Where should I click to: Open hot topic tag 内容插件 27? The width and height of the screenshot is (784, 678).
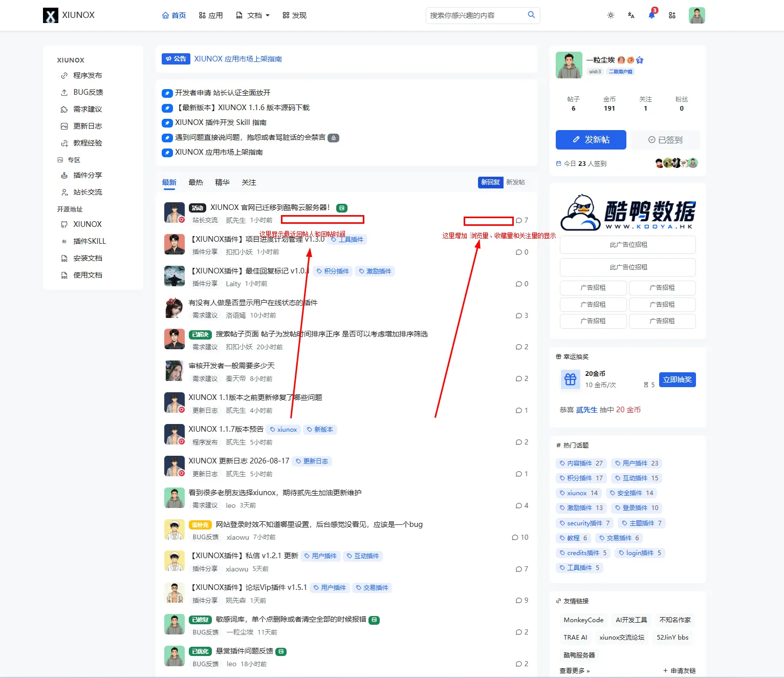581,463
